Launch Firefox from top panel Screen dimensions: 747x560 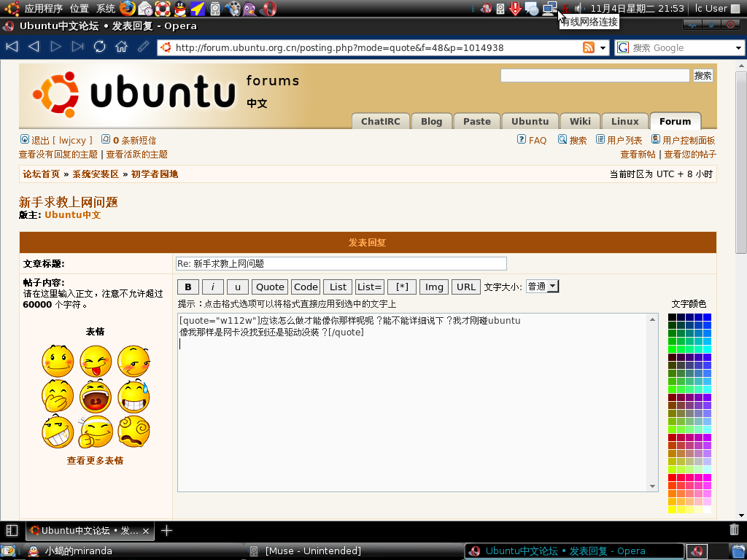point(127,8)
